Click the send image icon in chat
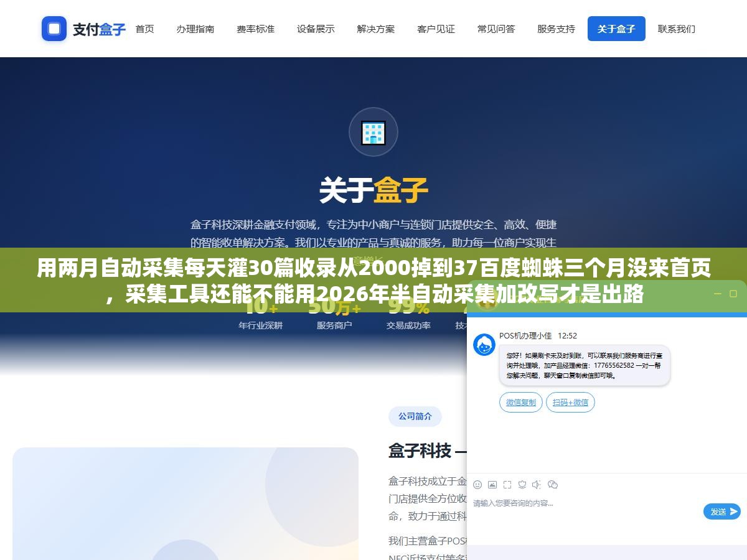 pyautogui.click(x=492, y=485)
